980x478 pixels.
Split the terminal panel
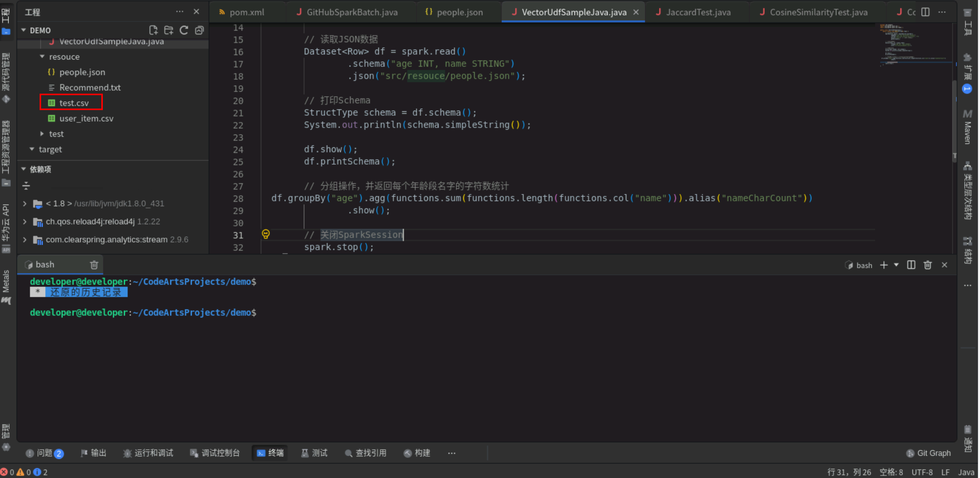911,265
